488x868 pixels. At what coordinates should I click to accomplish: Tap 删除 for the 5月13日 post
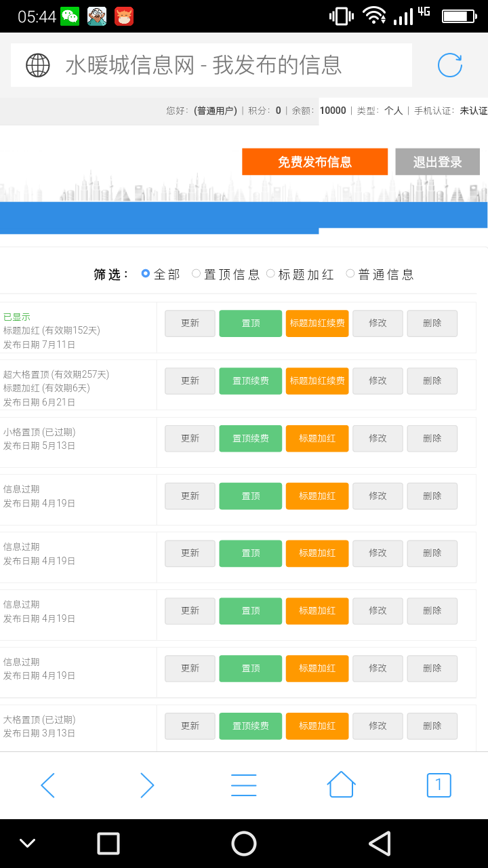pyautogui.click(x=432, y=439)
